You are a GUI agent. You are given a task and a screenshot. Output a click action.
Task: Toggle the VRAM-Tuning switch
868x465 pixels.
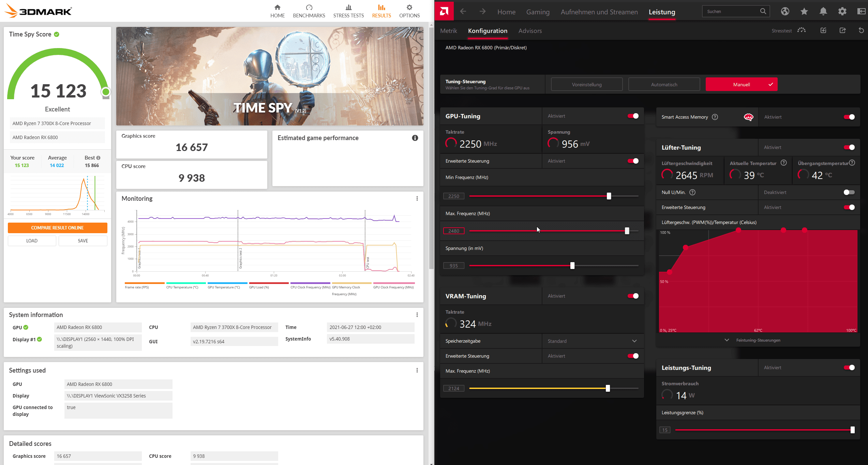coord(633,296)
